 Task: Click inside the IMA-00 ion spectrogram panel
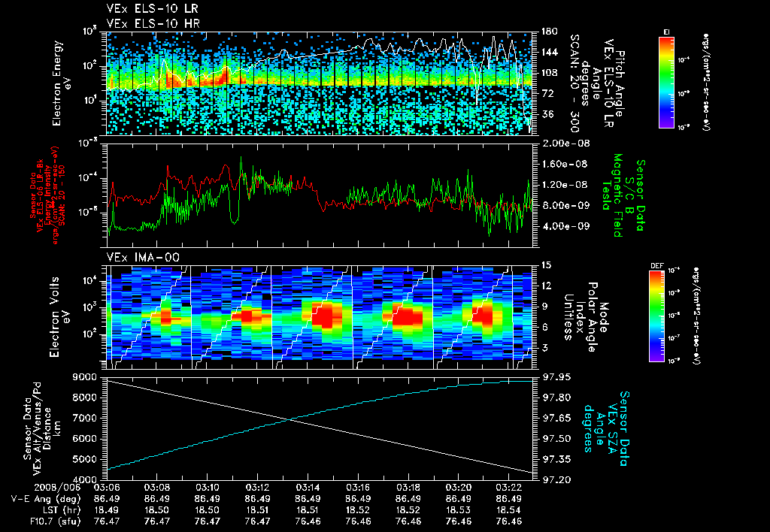[x=319, y=317]
